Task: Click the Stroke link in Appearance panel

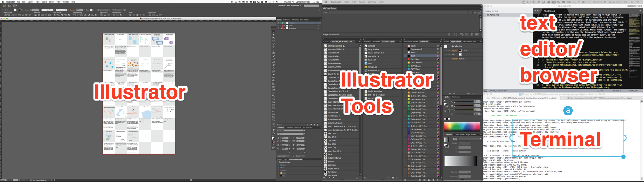Action: coord(454,50)
